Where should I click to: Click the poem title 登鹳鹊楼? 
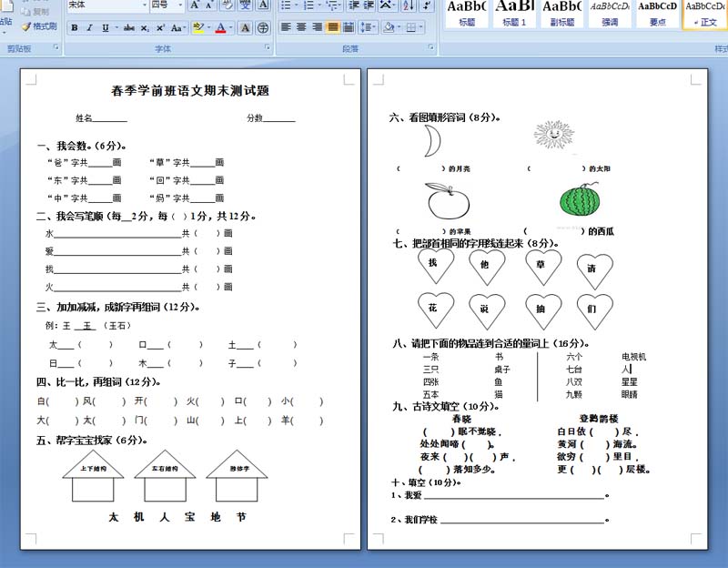599,419
